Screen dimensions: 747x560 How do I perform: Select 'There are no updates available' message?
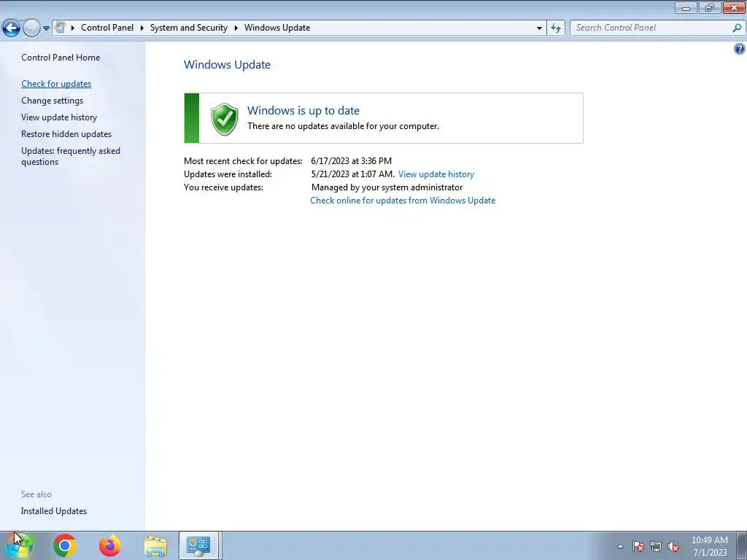coord(343,126)
